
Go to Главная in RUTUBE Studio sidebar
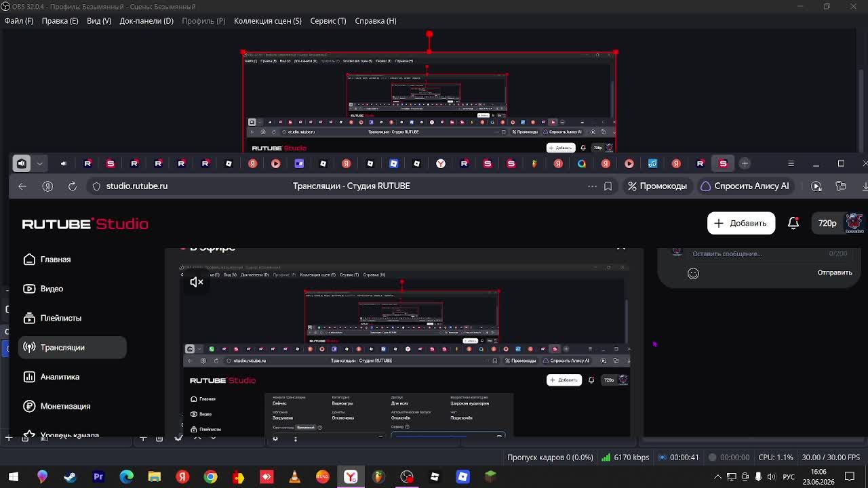pos(56,260)
